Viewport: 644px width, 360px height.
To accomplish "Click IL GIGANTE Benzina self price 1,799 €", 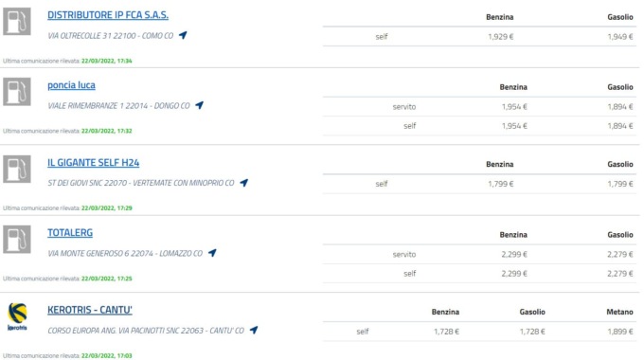I will tap(500, 184).
